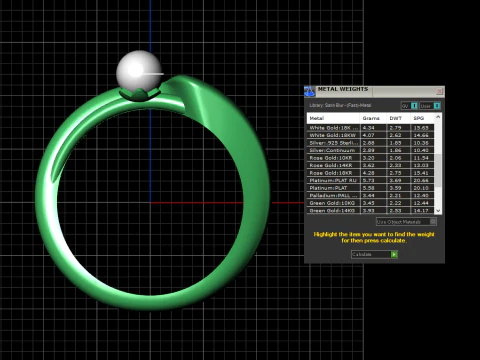The width and height of the screenshot is (480, 360).
Task: Select the Rose Gold:18KR row
Action: (x=370, y=173)
